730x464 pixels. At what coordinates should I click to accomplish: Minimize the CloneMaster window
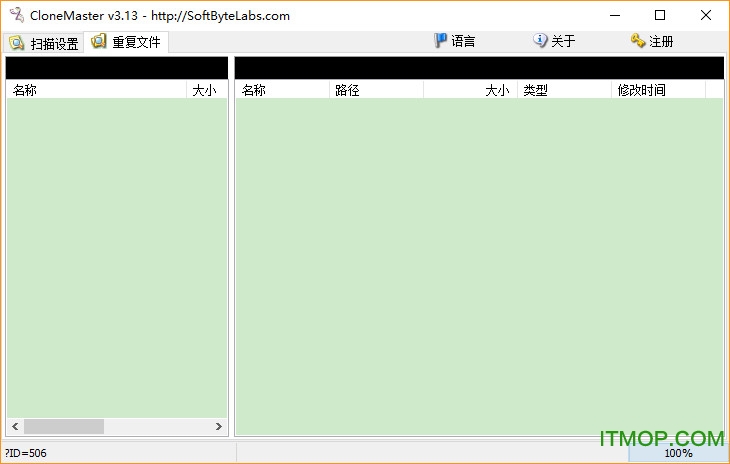click(x=615, y=15)
